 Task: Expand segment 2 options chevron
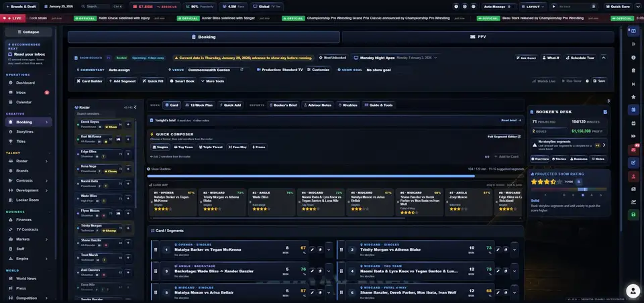pos(515,249)
